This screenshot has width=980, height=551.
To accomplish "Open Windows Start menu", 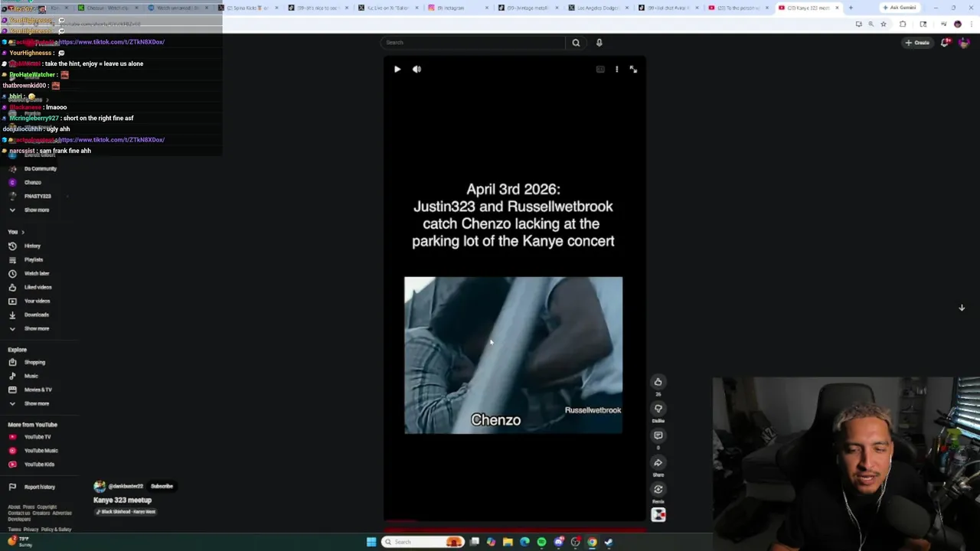I will 371,542.
